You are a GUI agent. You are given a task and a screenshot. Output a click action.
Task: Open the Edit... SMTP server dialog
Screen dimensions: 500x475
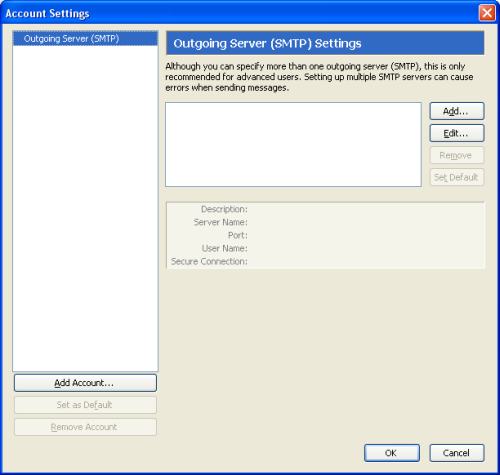coord(457,133)
